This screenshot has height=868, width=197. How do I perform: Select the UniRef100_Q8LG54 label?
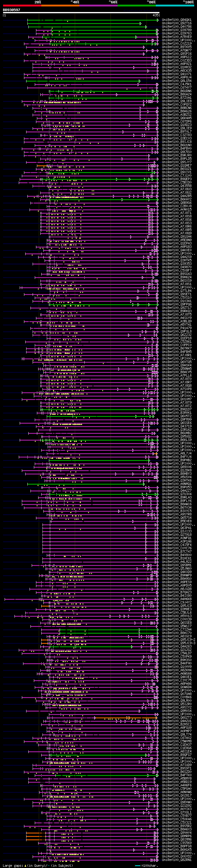click(x=176, y=81)
